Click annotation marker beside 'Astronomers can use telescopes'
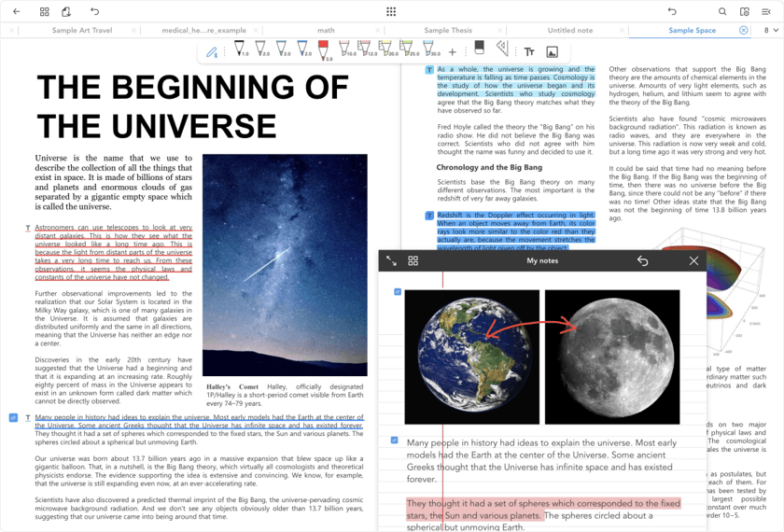 tap(28, 228)
